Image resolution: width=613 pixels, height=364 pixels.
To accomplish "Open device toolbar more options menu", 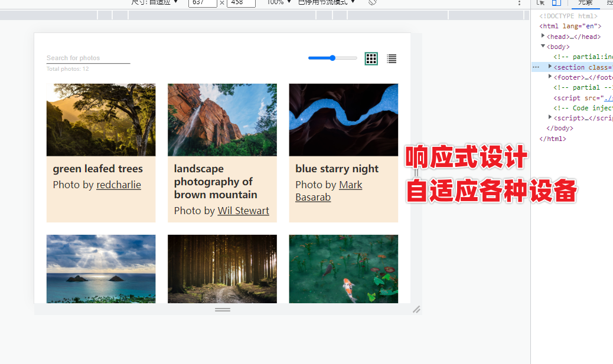I will [x=519, y=3].
